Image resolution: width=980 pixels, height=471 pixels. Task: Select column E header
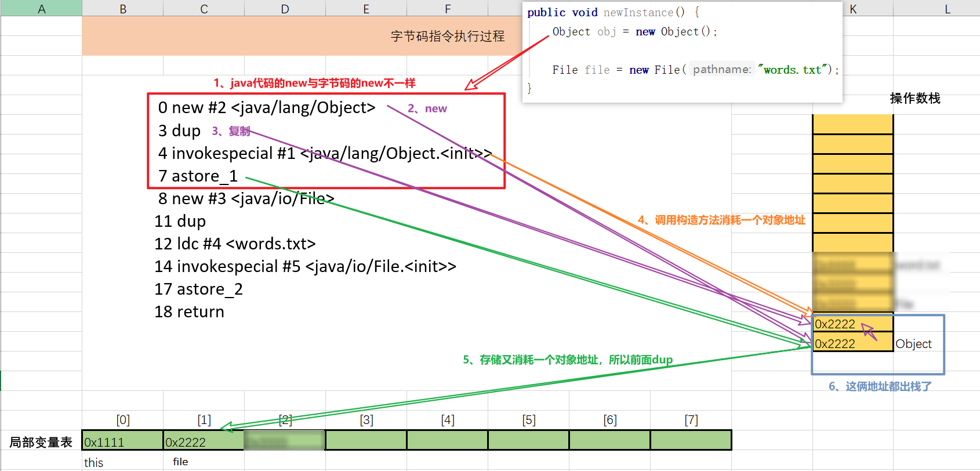[x=366, y=8]
